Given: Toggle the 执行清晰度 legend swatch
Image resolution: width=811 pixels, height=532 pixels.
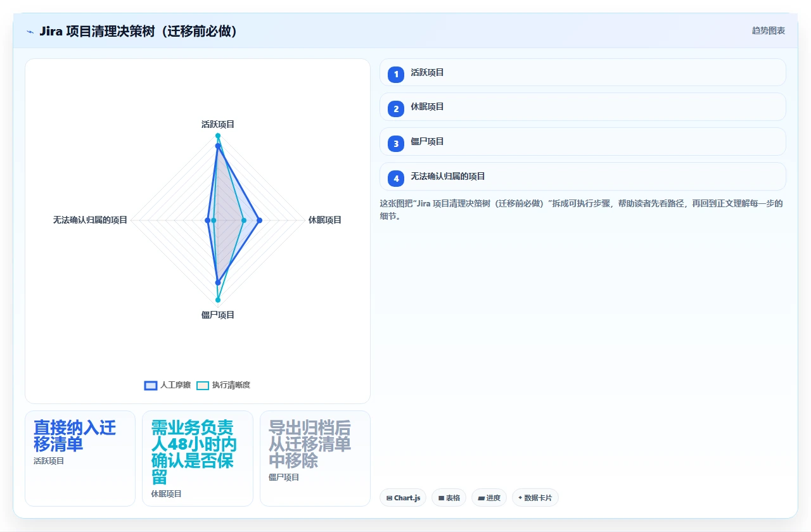Looking at the screenshot, I should click(x=203, y=385).
